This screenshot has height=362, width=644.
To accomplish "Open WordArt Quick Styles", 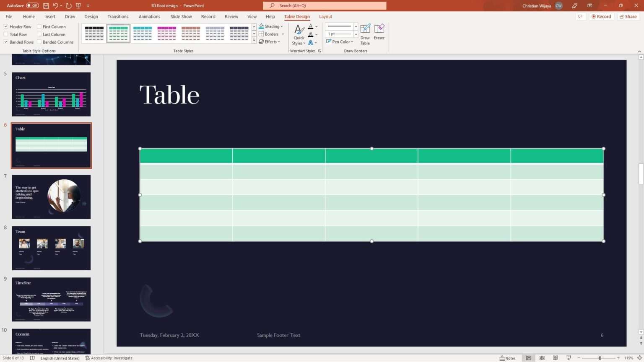I will (x=299, y=35).
